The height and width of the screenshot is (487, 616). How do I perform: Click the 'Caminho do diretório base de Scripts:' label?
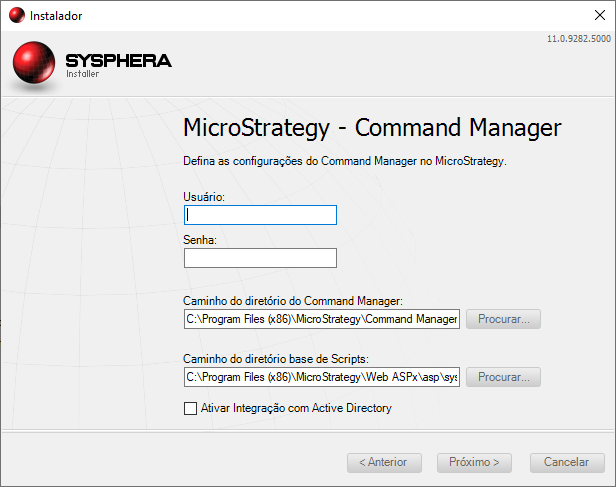click(x=276, y=359)
